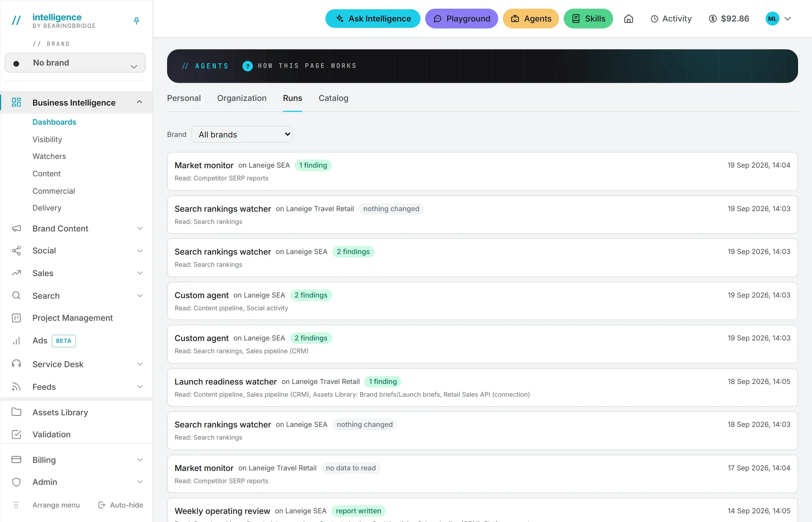
Task: Click the Activity clock icon
Action: pos(654,19)
